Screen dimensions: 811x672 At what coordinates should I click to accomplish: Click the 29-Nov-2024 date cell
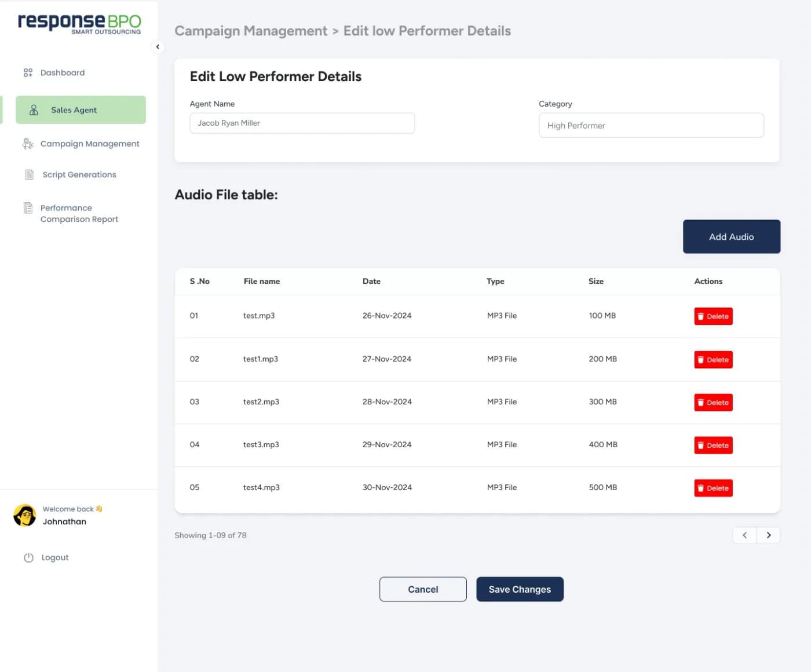(387, 444)
